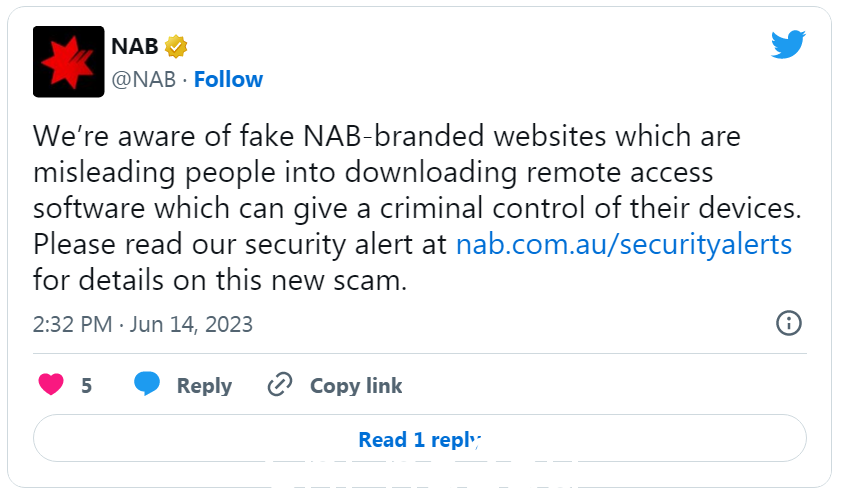Click the chain link copy icon
843x497 pixels.
pyautogui.click(x=280, y=385)
